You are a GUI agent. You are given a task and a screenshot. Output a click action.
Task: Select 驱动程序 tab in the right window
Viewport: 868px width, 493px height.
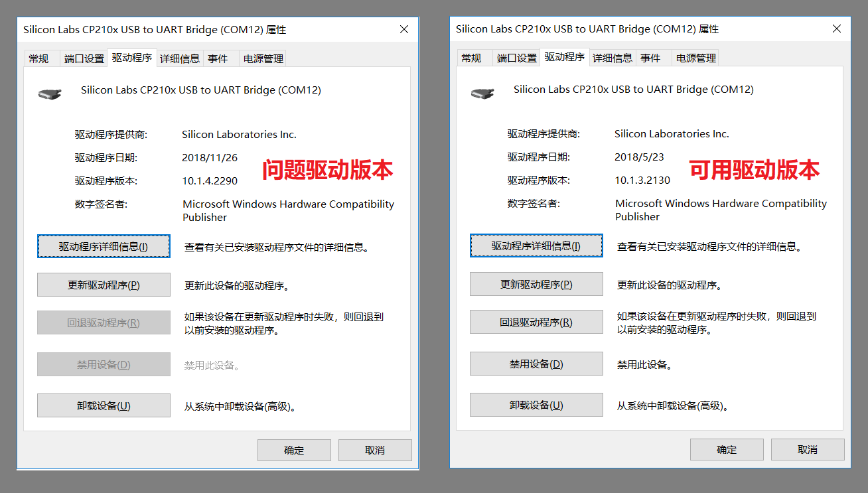[565, 56]
